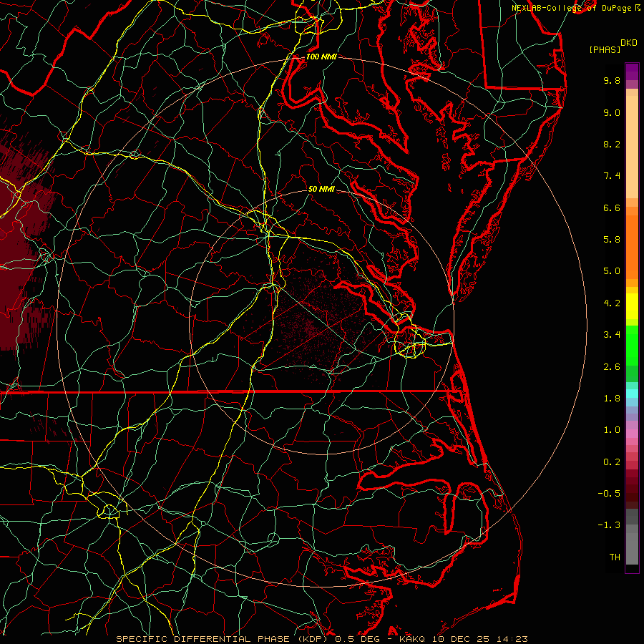Click the 1.8 legend value

click(x=612, y=399)
